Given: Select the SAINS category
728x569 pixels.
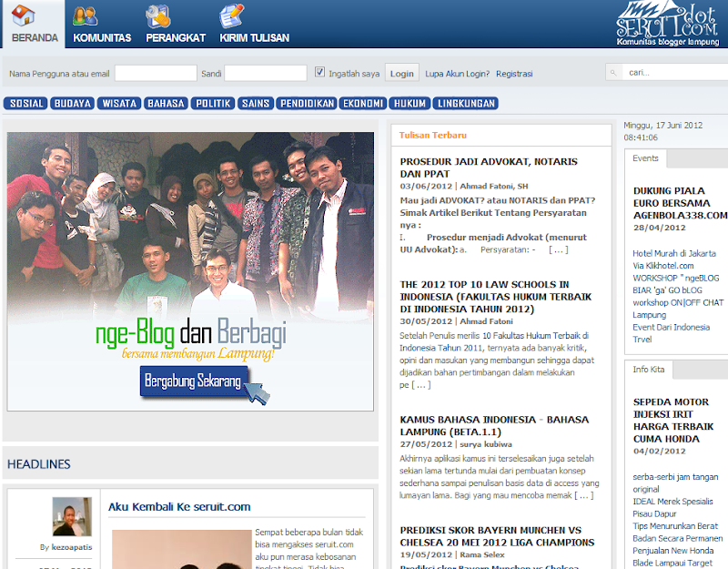Looking at the screenshot, I should coord(256,103).
